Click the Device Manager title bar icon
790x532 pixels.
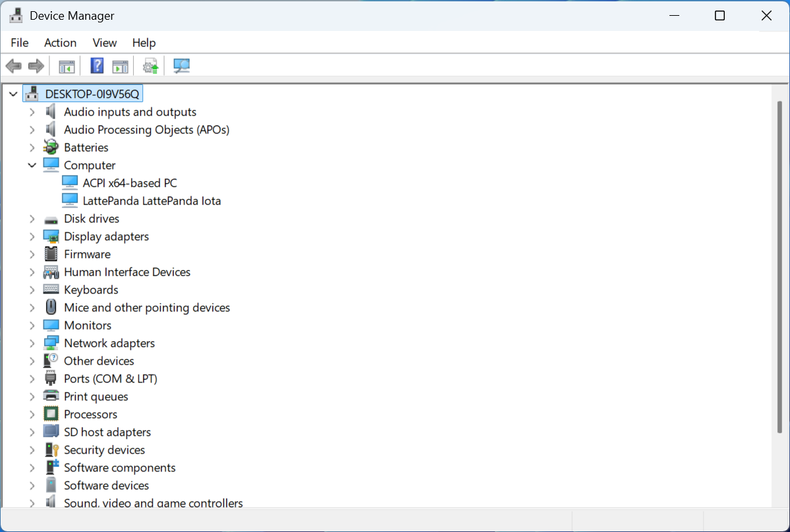(16, 16)
